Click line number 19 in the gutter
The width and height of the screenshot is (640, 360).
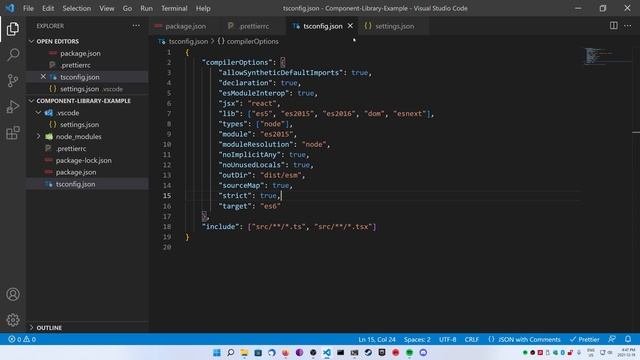coord(167,237)
